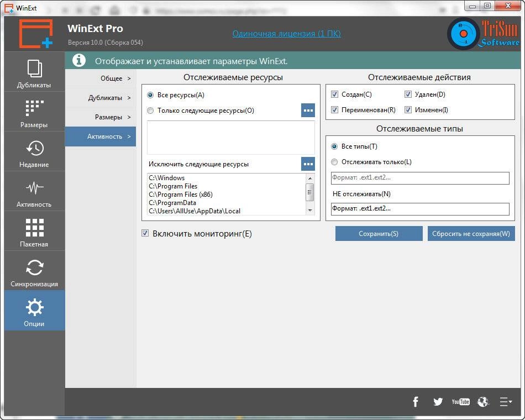Click the 'НЕ отслеживать' format input field
525x420 pixels.
tap(420, 209)
